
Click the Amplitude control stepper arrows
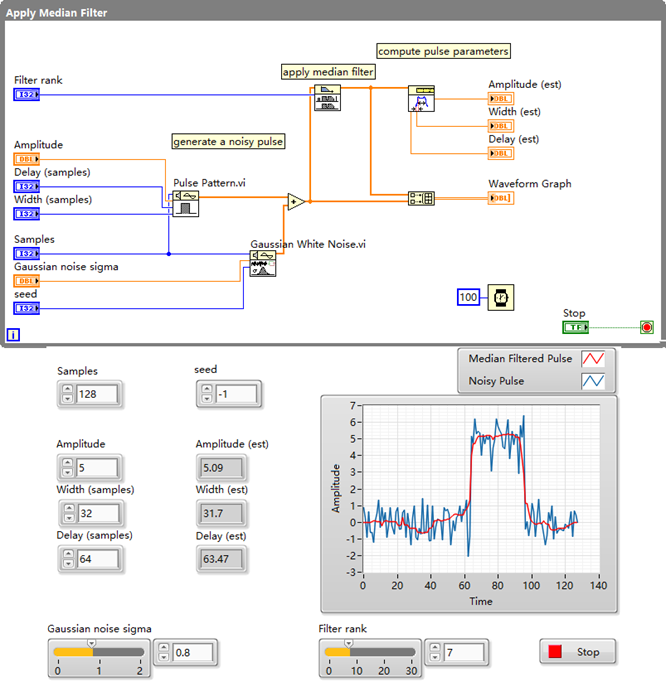[x=66, y=467]
